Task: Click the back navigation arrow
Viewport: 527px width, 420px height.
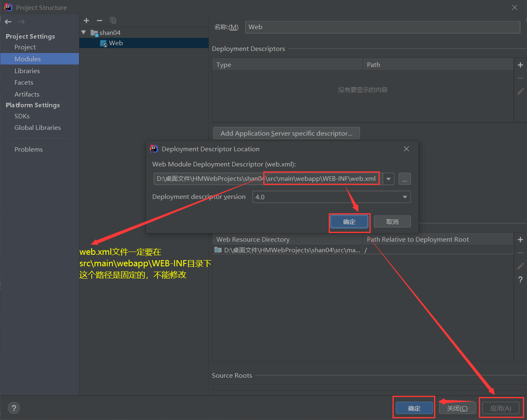Action: (8, 22)
